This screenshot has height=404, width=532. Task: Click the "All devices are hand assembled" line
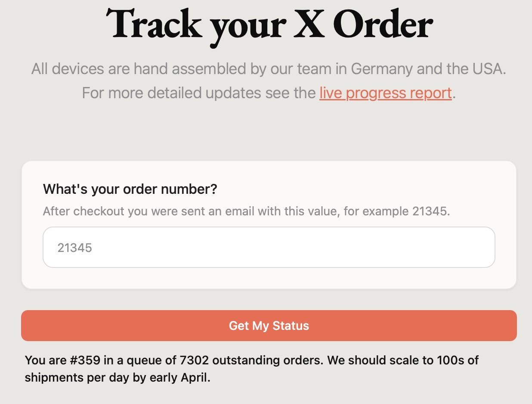pos(268,69)
